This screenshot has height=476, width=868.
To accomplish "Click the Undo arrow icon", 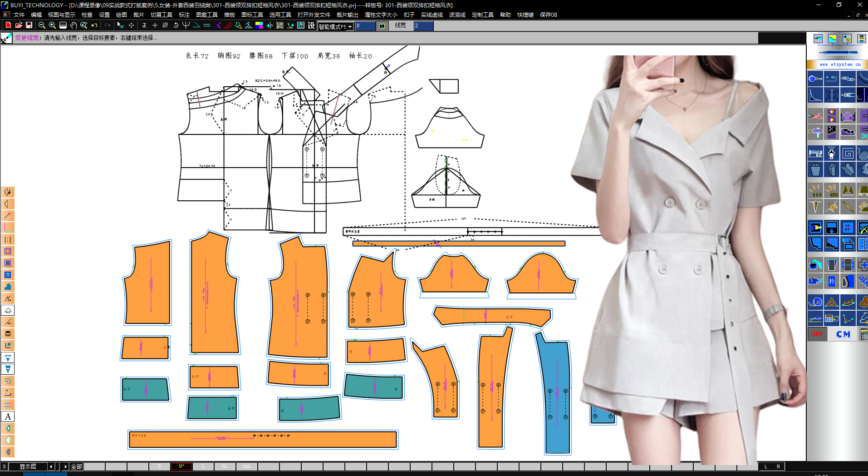I will tap(94, 25).
